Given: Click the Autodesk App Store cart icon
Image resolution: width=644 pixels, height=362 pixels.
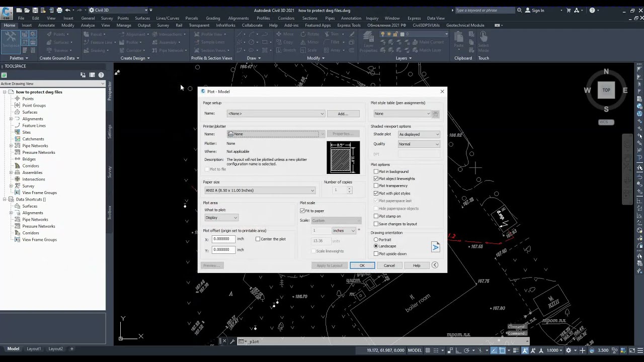Looking at the screenshot, I should point(569,10).
